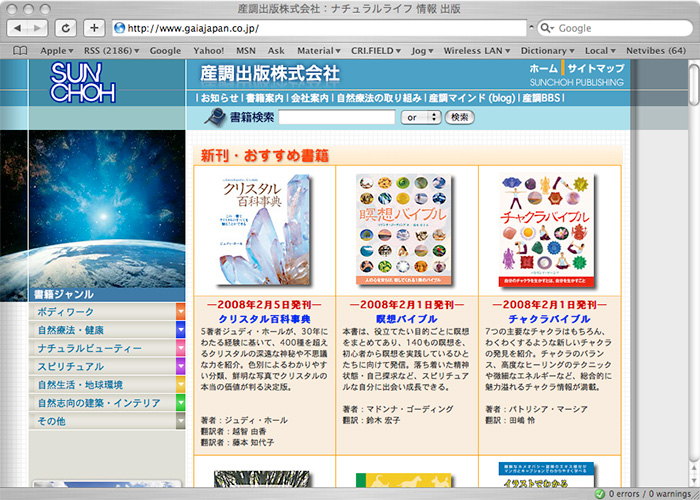
Task: Click the blue arrow beside 自然療法・健康
Action: point(180,330)
